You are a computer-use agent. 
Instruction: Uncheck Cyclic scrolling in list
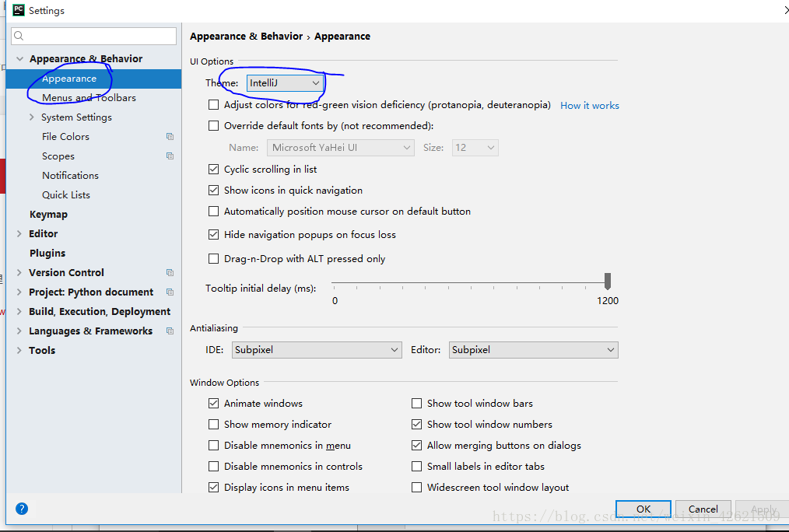click(x=214, y=170)
